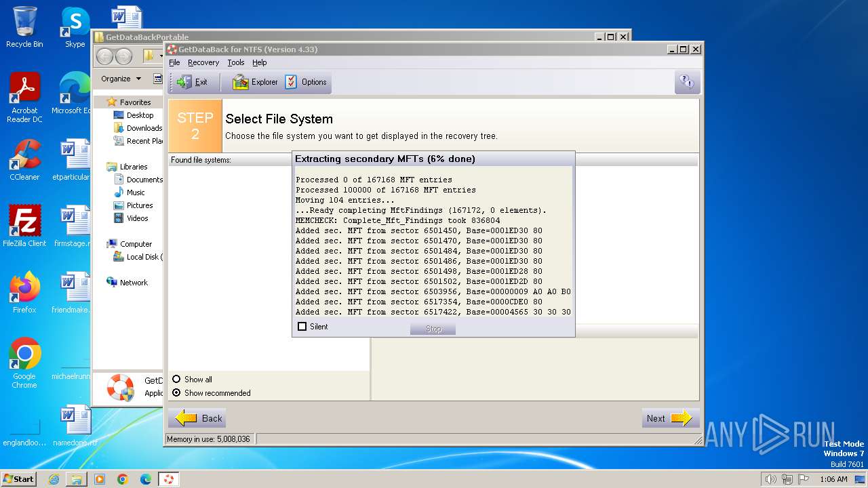Open the Acrobat Reader DC desktop icon
This screenshot has width=868, height=488.
pyautogui.click(x=24, y=98)
